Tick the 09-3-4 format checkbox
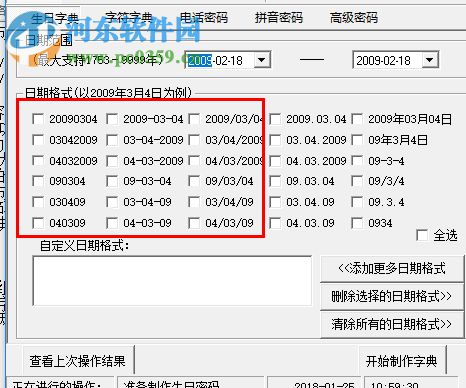466x388 pixels. pyautogui.click(x=357, y=161)
